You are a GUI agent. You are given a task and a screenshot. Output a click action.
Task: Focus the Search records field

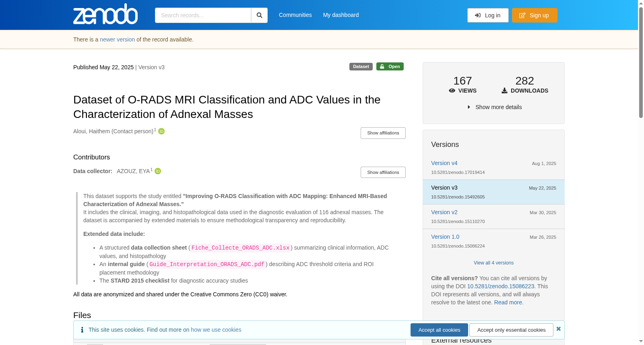(203, 15)
